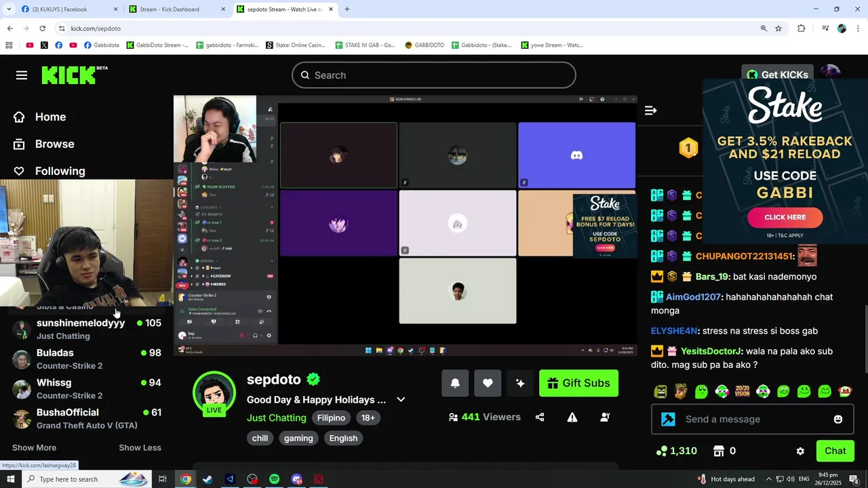Screen dimensions: 868x488
Task: Open the channel shop storefront icon
Action: pyautogui.click(x=719, y=451)
